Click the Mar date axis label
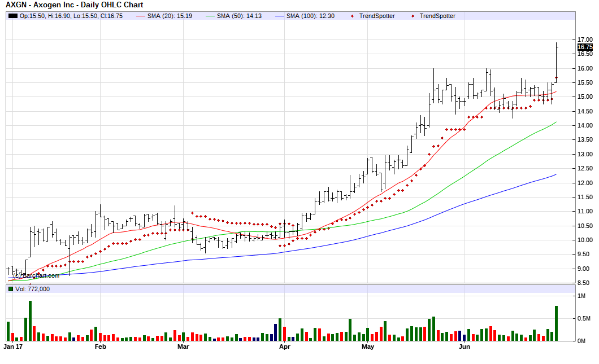 (x=183, y=347)
